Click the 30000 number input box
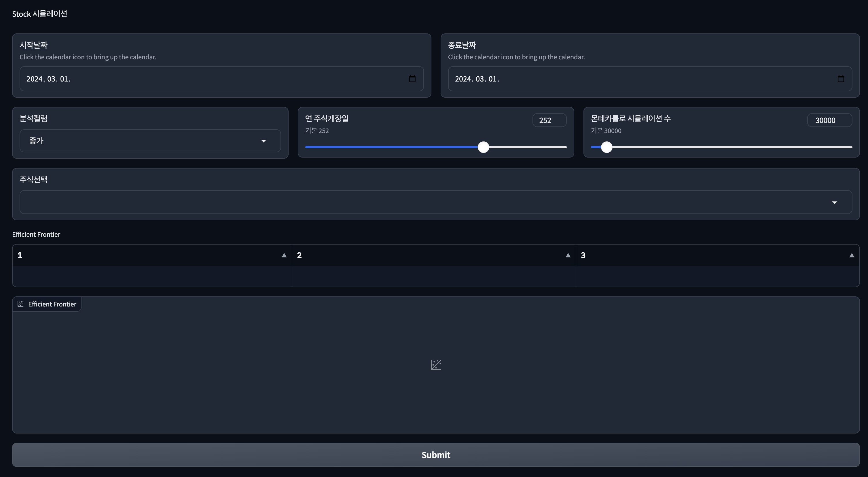Screen dimensions: 868x477 coord(829,120)
